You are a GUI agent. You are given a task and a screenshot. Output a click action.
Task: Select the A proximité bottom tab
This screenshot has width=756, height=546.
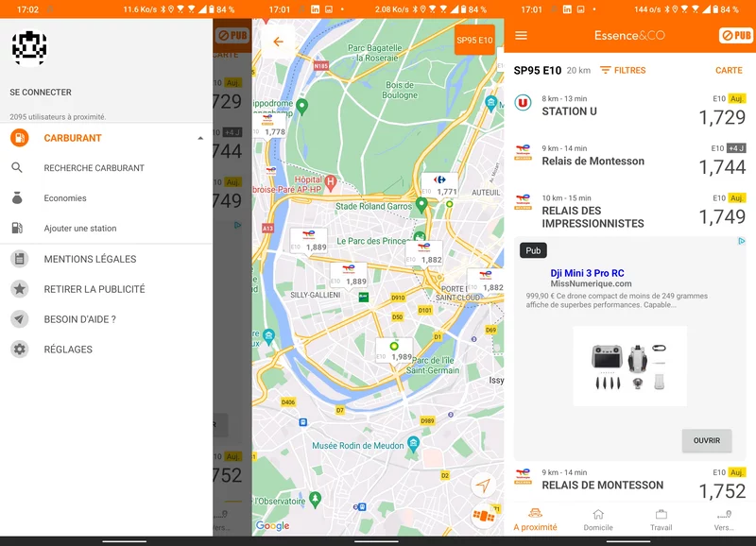(x=535, y=520)
